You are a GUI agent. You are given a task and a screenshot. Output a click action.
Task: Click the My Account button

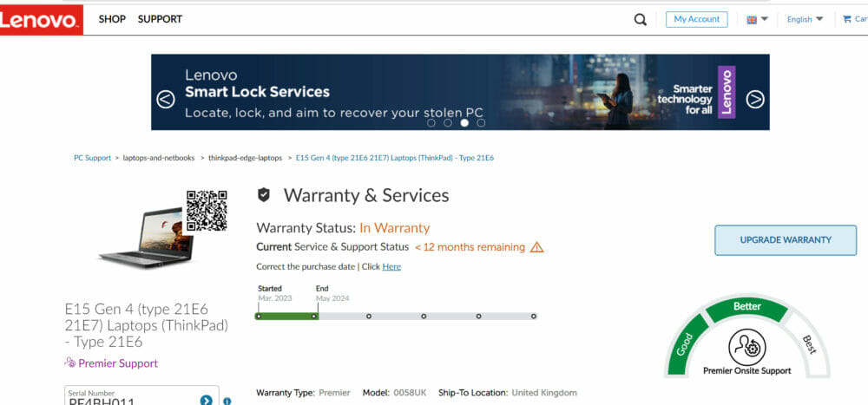pos(696,19)
